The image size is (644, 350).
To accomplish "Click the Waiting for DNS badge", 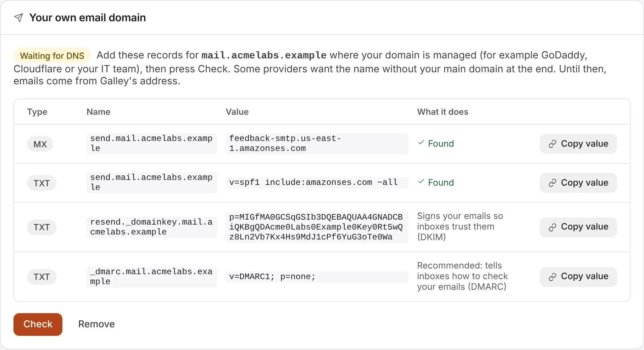I will 52,56.
